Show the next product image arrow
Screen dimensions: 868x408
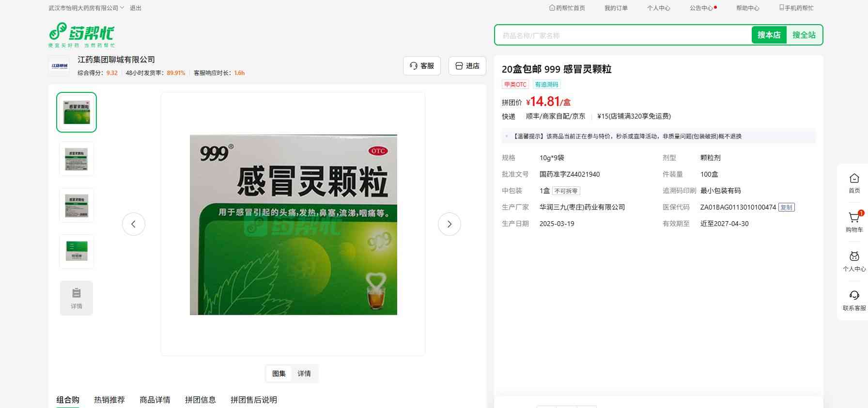point(449,224)
